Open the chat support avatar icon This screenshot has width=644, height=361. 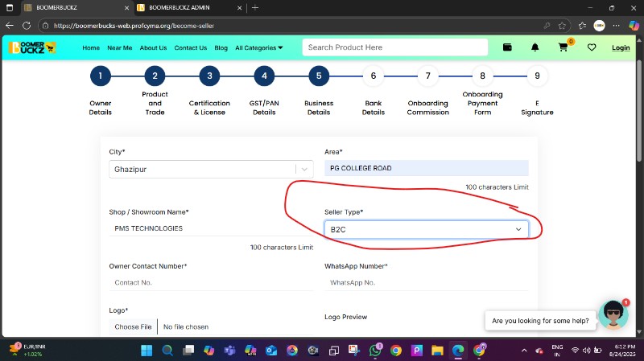[614, 314]
